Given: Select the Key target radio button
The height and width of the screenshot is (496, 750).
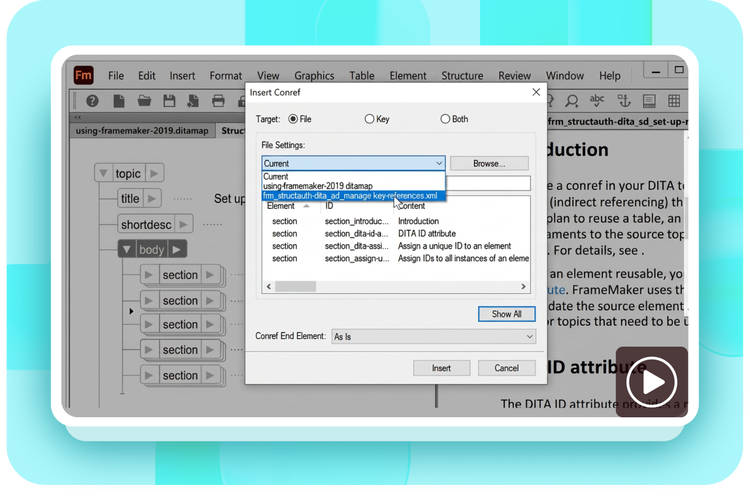Looking at the screenshot, I should click(x=369, y=119).
